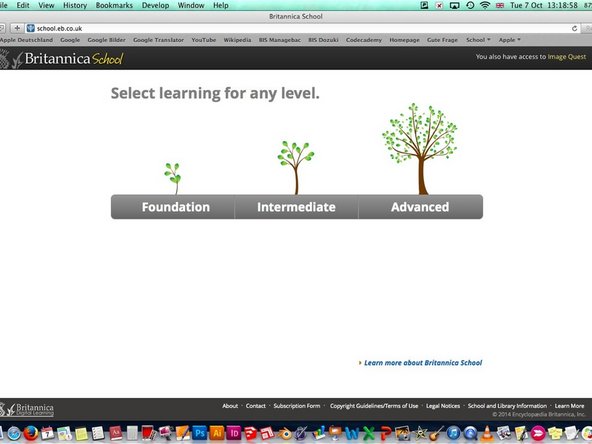Screen dimensions: 592x444
Task: Click the school.eb.co.uk address field
Action: tap(302, 28)
